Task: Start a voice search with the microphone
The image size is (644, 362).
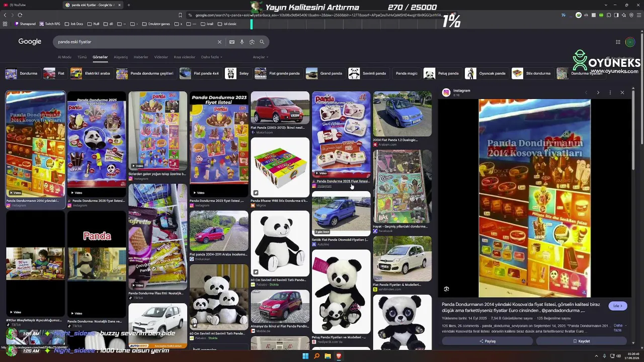Action: click(x=242, y=42)
